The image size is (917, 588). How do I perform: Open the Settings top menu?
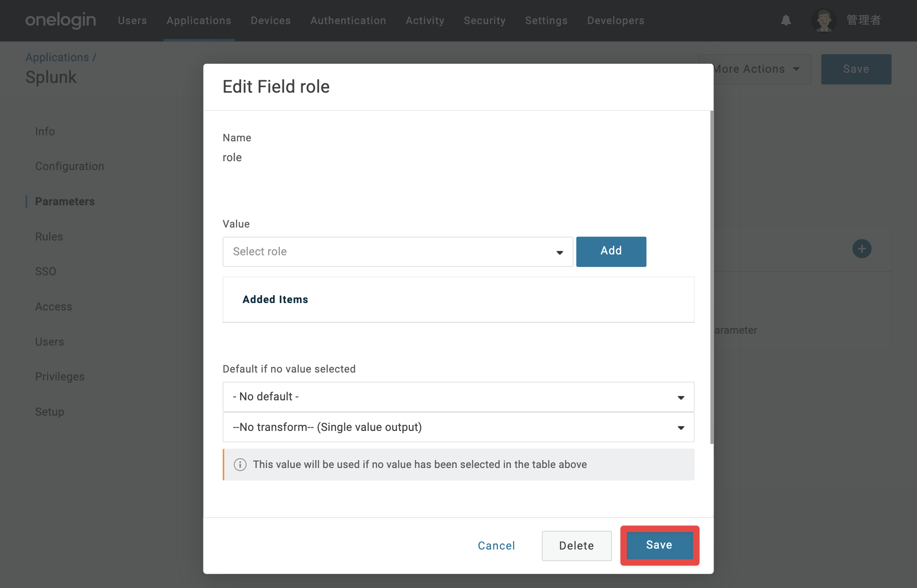(x=547, y=20)
